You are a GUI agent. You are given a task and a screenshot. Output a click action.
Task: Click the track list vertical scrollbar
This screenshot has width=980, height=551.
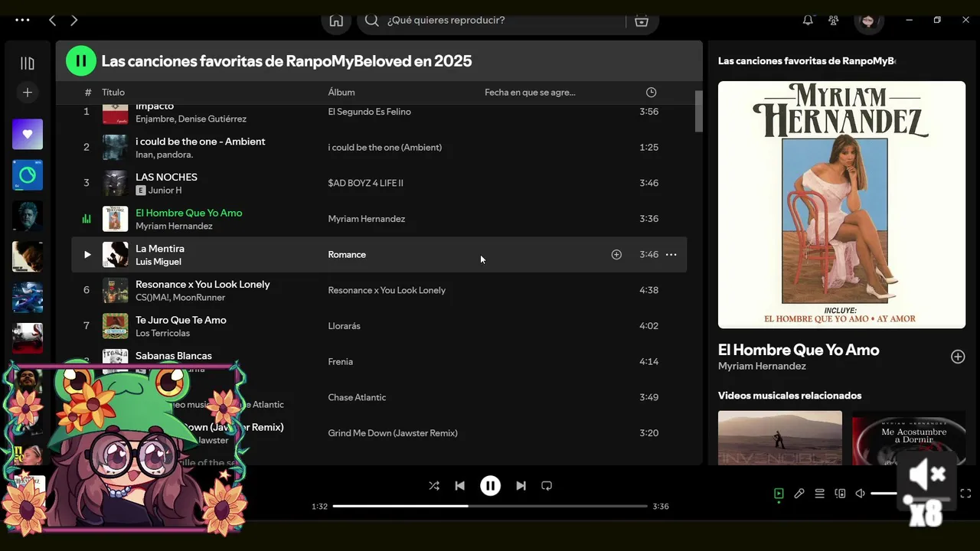(698, 112)
